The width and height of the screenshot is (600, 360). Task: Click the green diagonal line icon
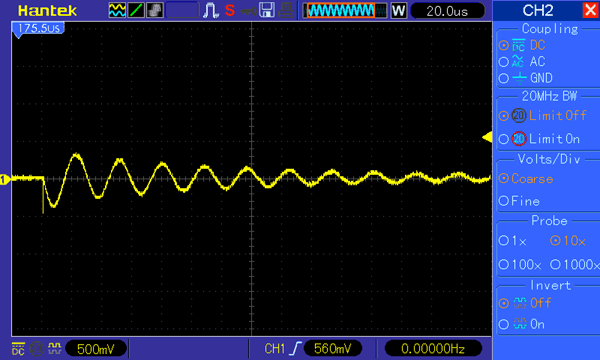pyautogui.click(x=136, y=10)
